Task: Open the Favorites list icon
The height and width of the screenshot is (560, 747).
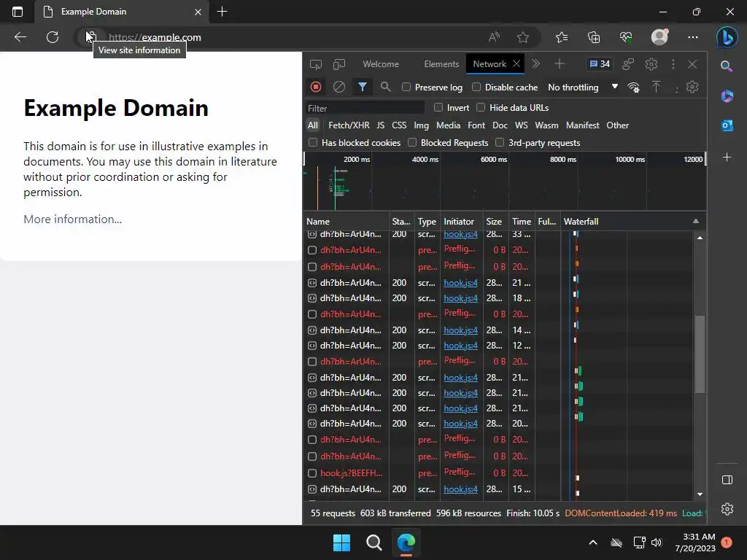Action: (562, 37)
